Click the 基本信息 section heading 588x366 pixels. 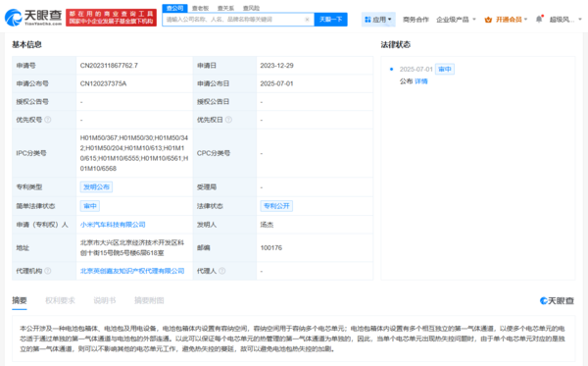pos(27,45)
